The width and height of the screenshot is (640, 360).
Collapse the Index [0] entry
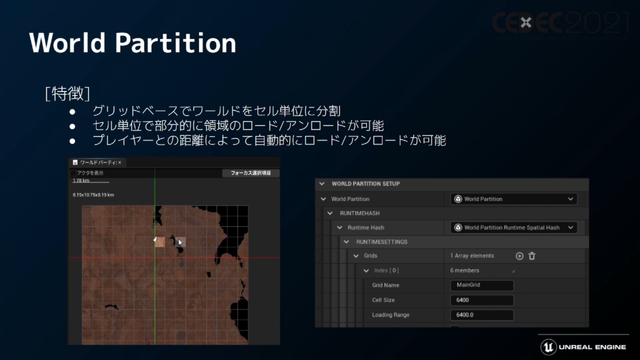366,271
